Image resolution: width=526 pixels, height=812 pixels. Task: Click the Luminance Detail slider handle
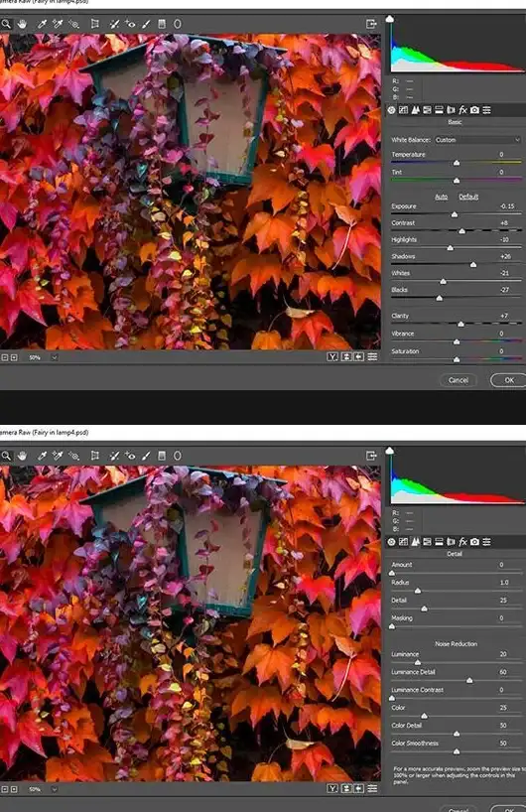[x=469, y=680]
